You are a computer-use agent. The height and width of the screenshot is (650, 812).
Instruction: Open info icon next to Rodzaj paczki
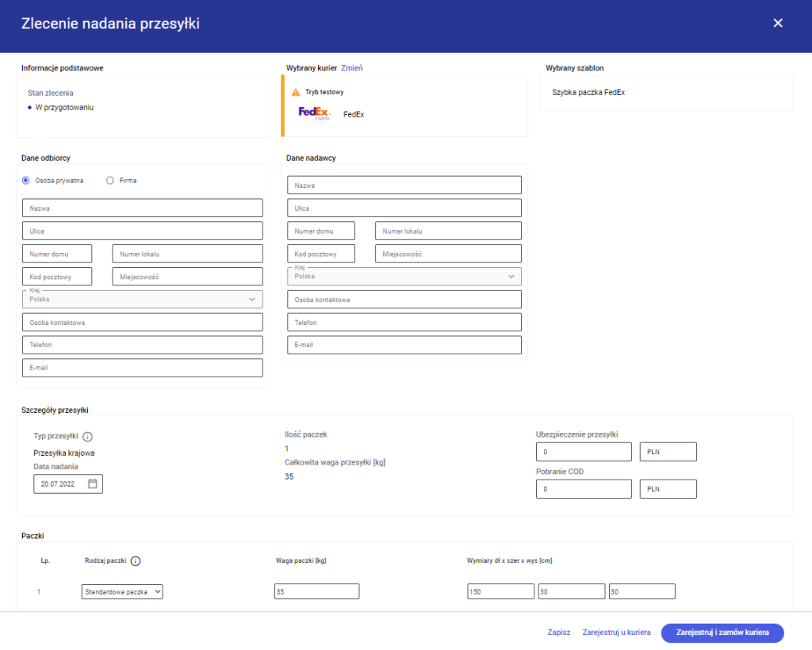136,561
